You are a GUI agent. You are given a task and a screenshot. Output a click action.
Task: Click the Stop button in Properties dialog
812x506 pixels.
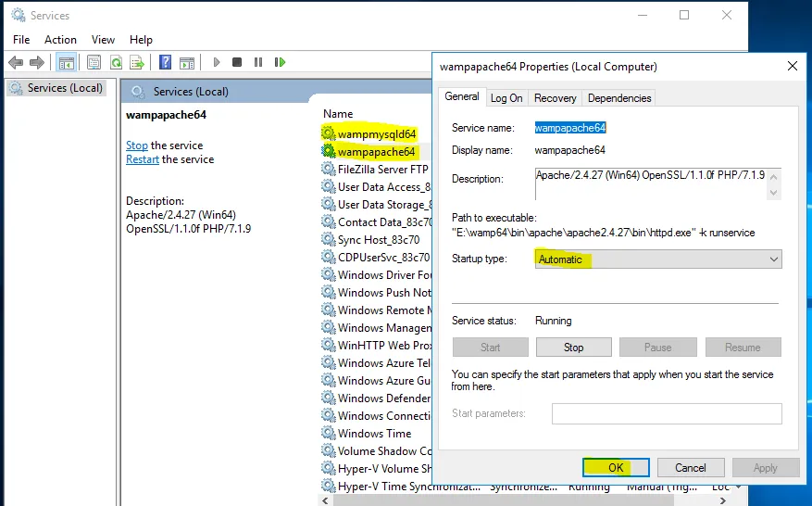coord(573,348)
